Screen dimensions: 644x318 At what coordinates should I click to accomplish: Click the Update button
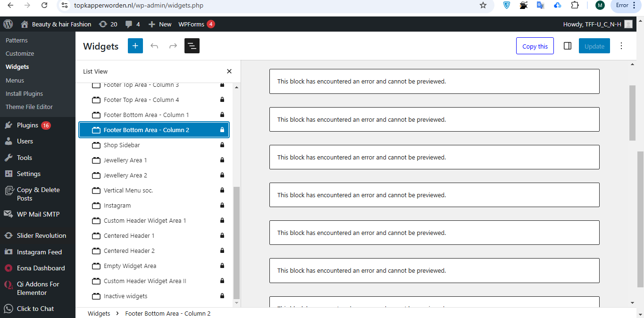594,46
